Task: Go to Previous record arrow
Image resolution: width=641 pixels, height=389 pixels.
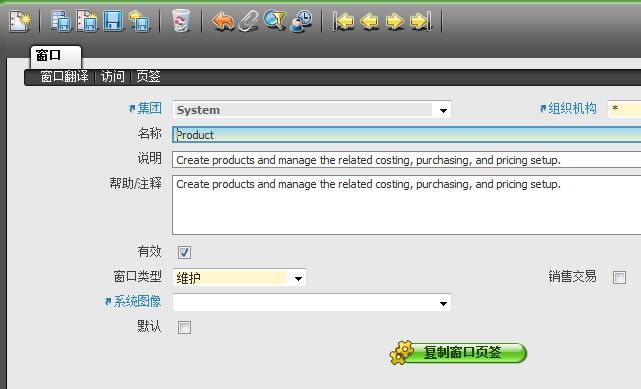Action: click(370, 21)
